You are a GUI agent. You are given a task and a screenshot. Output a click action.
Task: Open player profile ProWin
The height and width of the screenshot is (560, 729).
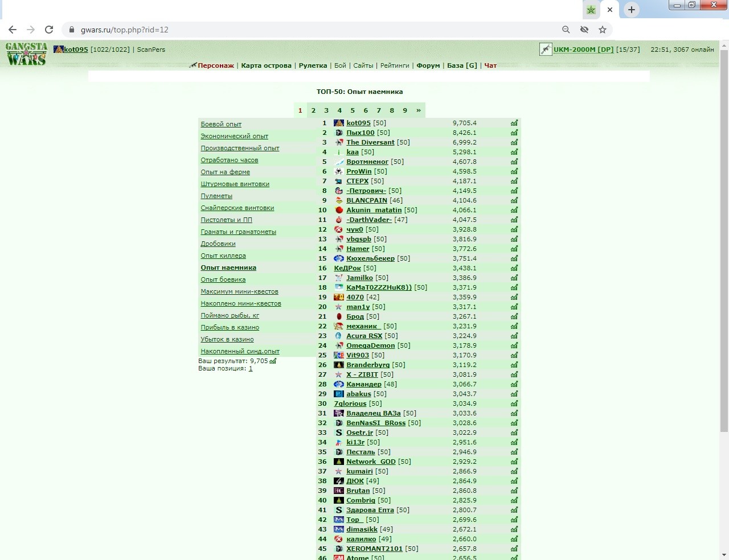tap(359, 171)
